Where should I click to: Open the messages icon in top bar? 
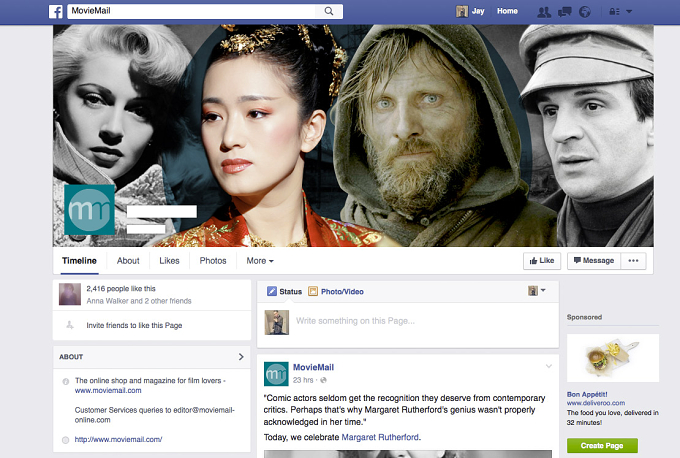[564, 12]
